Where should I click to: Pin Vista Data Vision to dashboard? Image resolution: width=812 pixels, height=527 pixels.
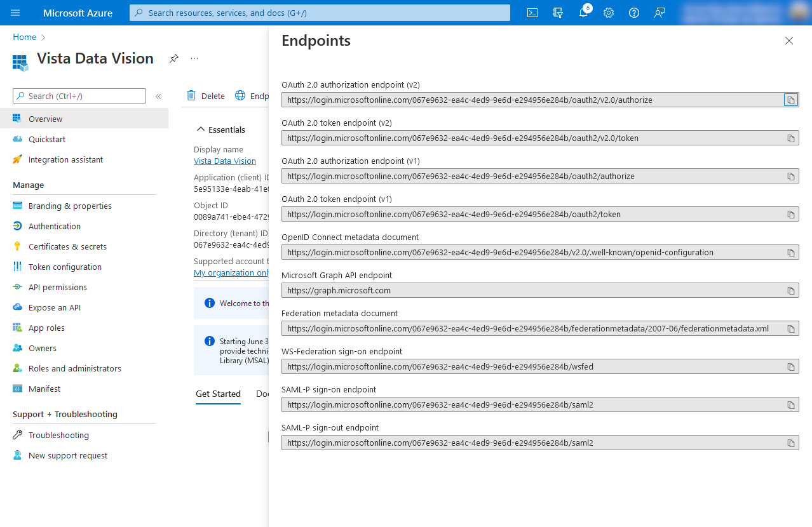(x=173, y=58)
